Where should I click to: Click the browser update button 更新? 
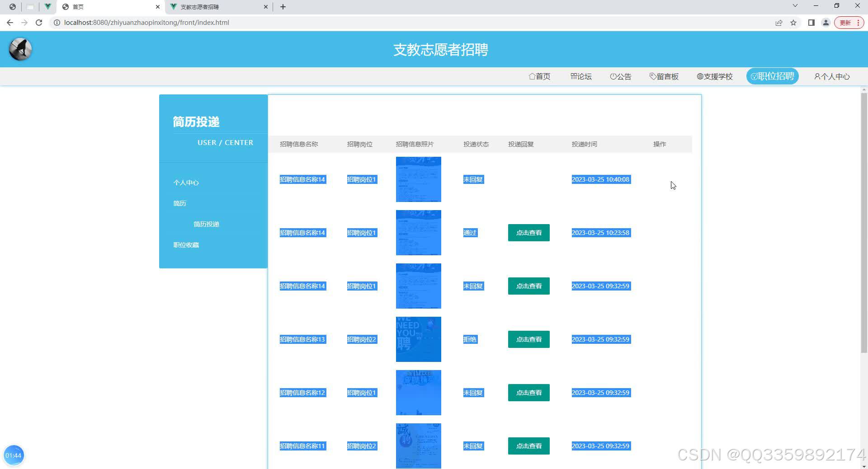click(849, 23)
